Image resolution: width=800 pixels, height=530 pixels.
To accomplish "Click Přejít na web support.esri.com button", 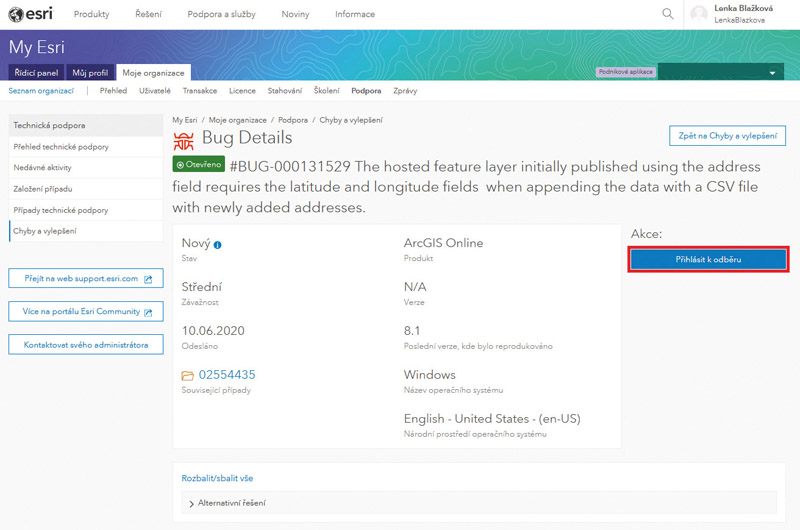I will [86, 279].
